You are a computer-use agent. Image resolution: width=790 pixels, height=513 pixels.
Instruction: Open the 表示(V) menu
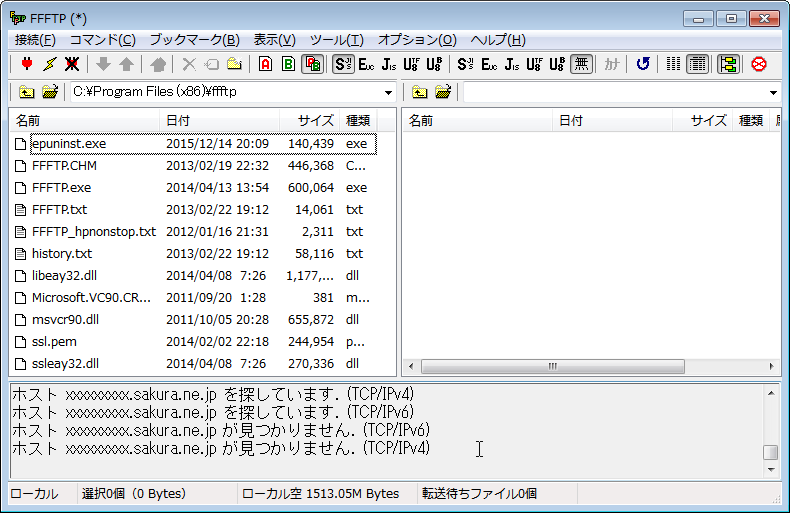(x=274, y=40)
